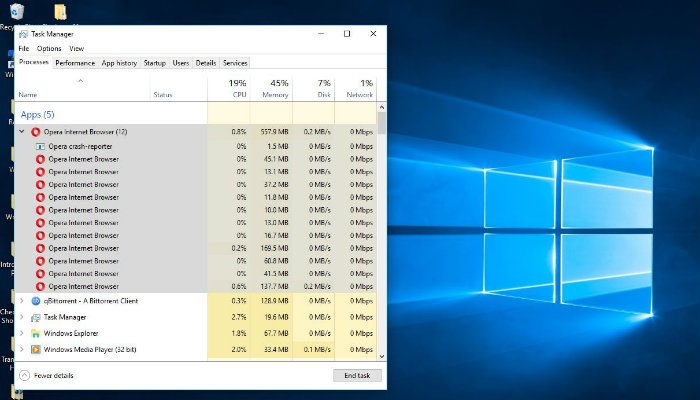
Task: Select the Processes tab
Action: click(33, 62)
